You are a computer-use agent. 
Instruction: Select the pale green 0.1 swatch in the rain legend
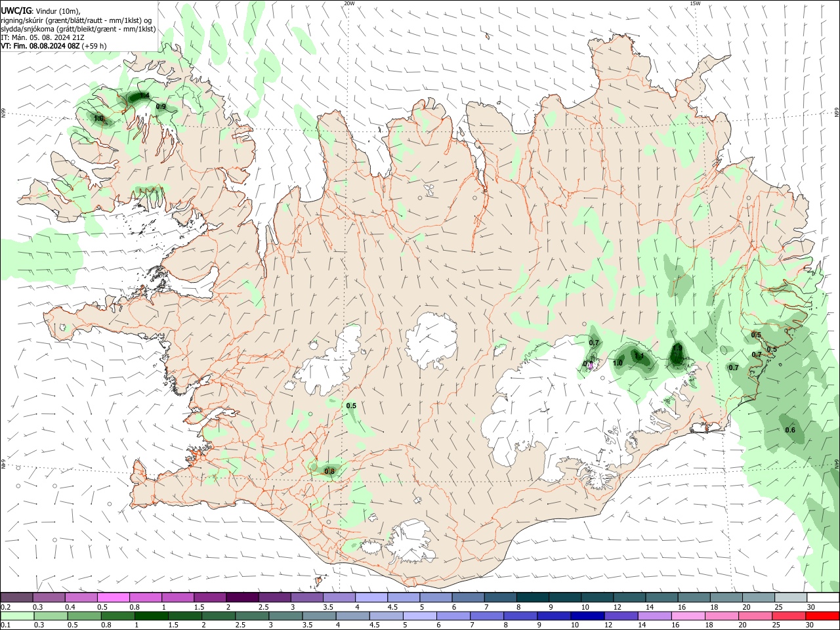[x=18, y=616]
